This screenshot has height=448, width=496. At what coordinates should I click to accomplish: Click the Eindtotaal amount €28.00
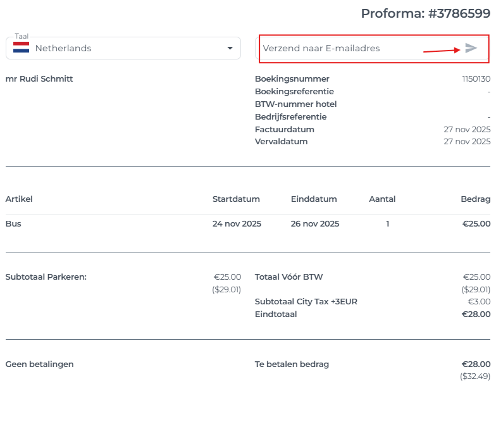(476, 314)
